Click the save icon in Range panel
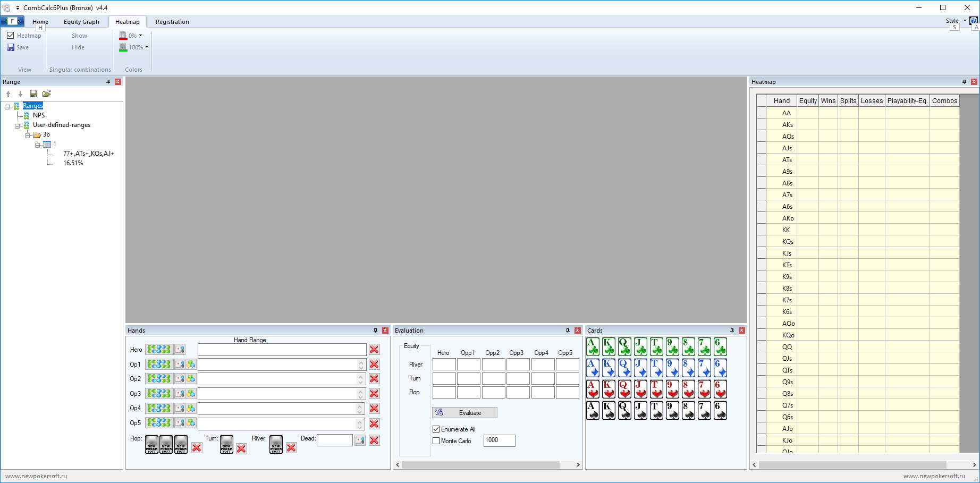 33,94
